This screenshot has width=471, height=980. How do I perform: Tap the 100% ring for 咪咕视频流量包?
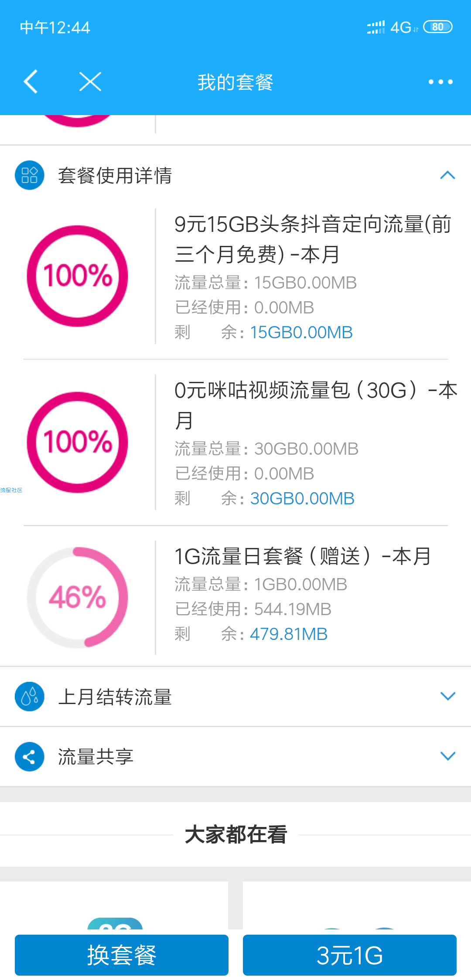(78, 442)
